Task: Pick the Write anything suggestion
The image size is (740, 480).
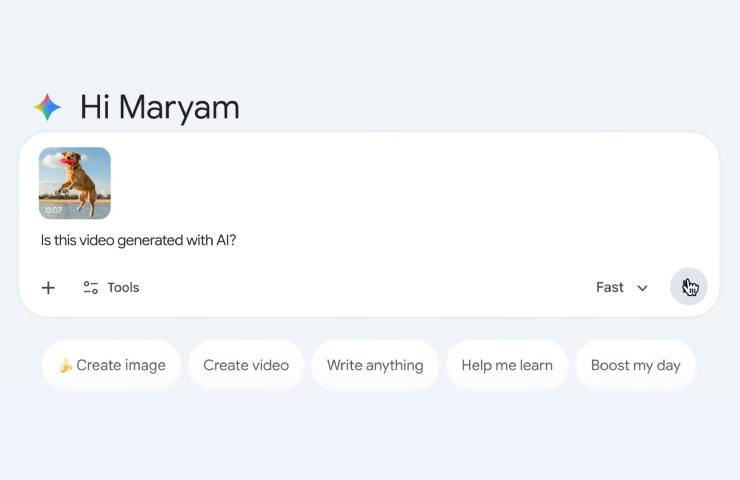Action: pyautogui.click(x=375, y=365)
